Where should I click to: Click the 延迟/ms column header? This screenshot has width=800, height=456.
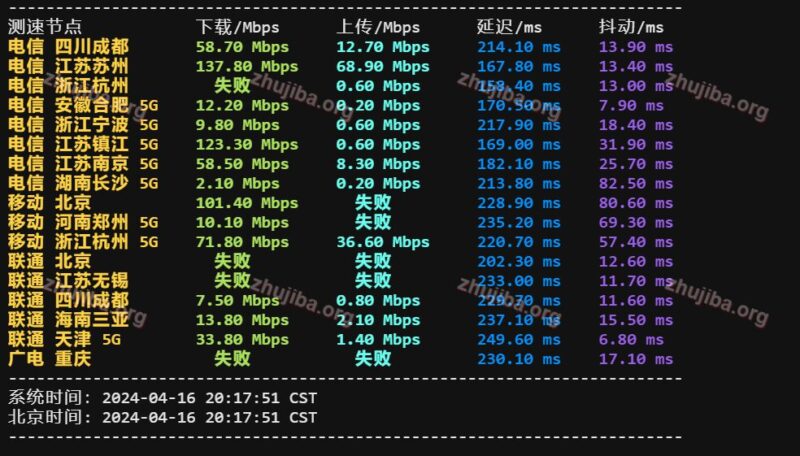click(509, 27)
